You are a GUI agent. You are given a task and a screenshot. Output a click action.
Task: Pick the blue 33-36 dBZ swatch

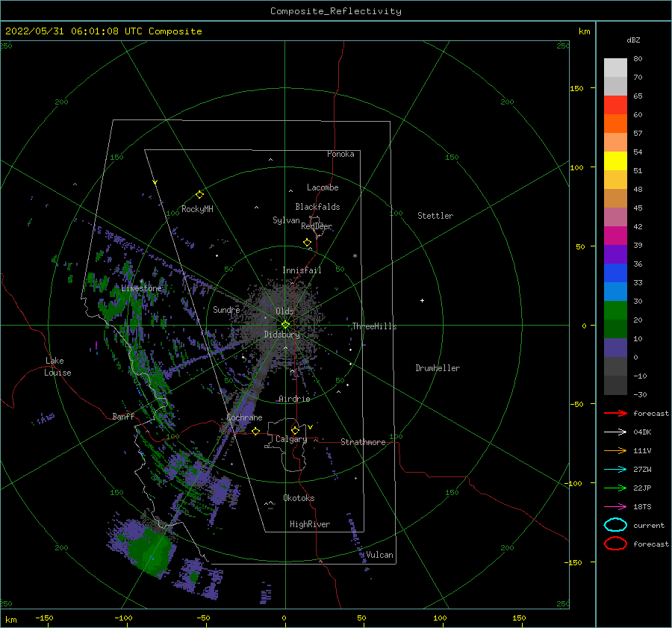pyautogui.click(x=615, y=273)
